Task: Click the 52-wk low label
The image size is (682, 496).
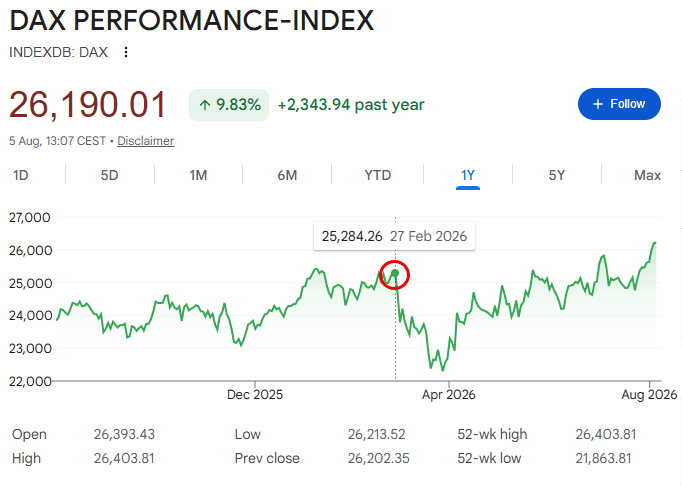Action: [x=489, y=458]
